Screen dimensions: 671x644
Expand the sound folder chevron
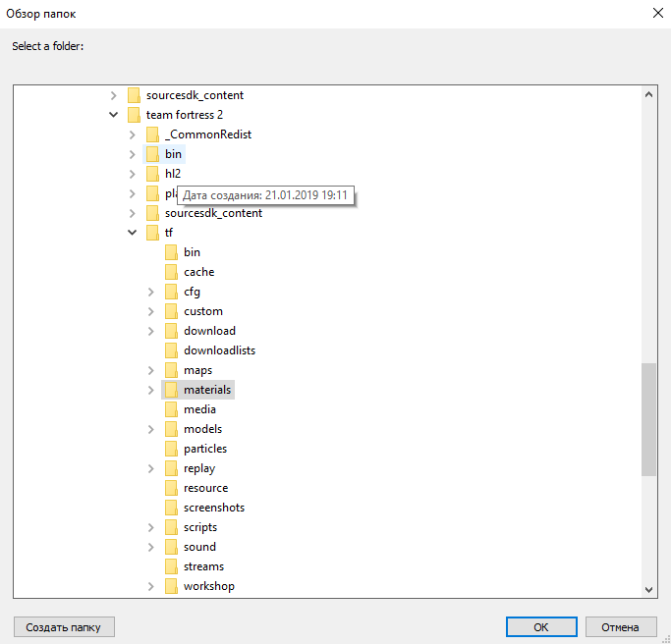tap(151, 547)
